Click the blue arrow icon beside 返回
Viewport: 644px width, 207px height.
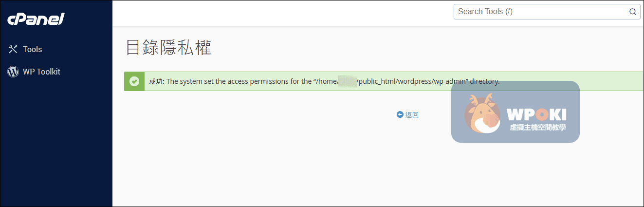click(400, 115)
